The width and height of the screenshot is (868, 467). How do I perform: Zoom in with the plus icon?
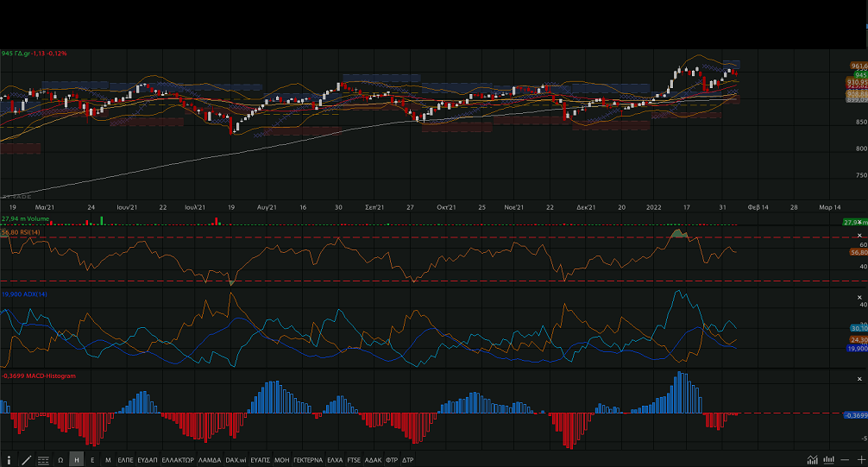[x=860, y=460]
